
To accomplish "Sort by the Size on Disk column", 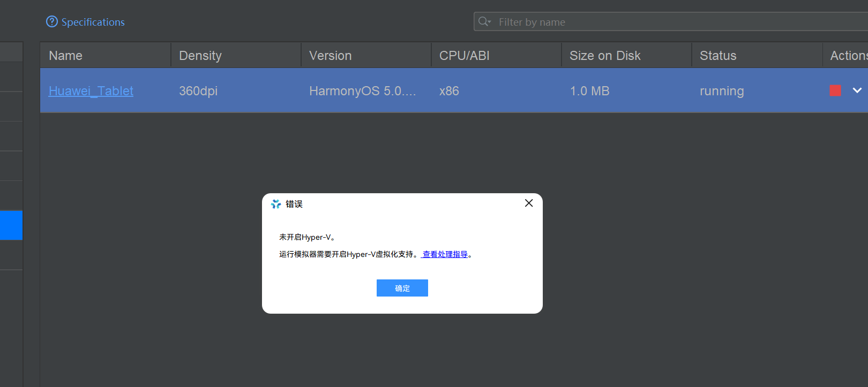I will click(x=626, y=56).
